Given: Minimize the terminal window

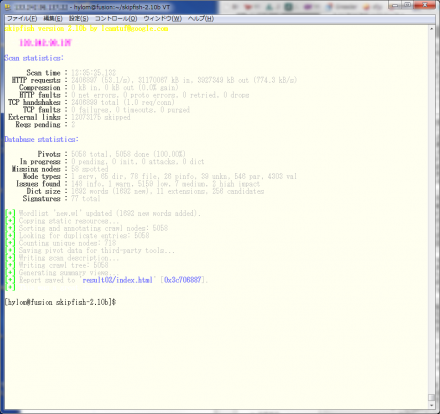Looking at the screenshot, I should [x=395, y=5].
